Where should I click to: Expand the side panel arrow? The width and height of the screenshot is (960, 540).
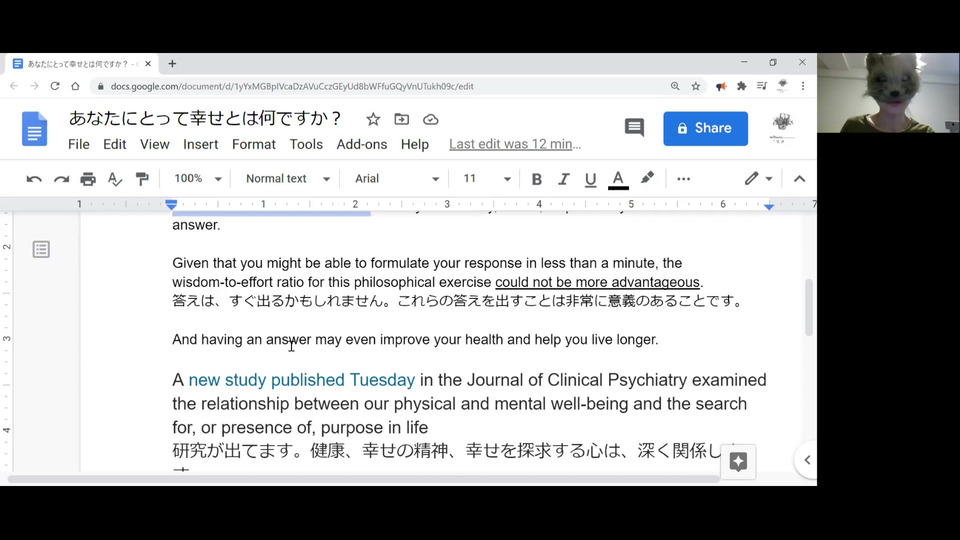[806, 460]
